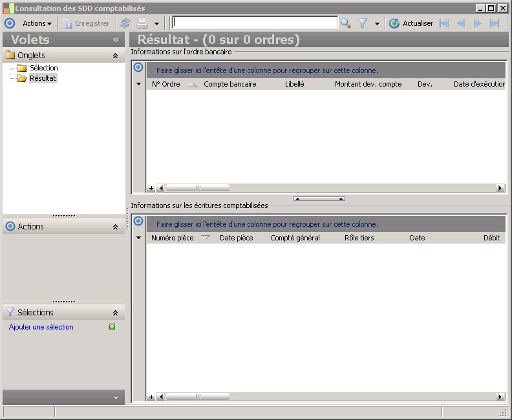The height and width of the screenshot is (420, 512).
Task: Sort by N° Ordre column
Action: coord(166,84)
